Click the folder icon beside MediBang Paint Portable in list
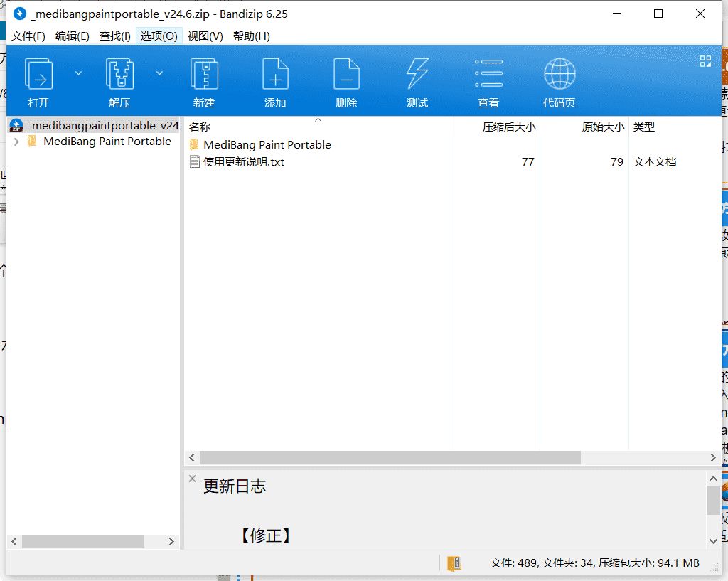This screenshot has height=581, width=728. tap(195, 144)
